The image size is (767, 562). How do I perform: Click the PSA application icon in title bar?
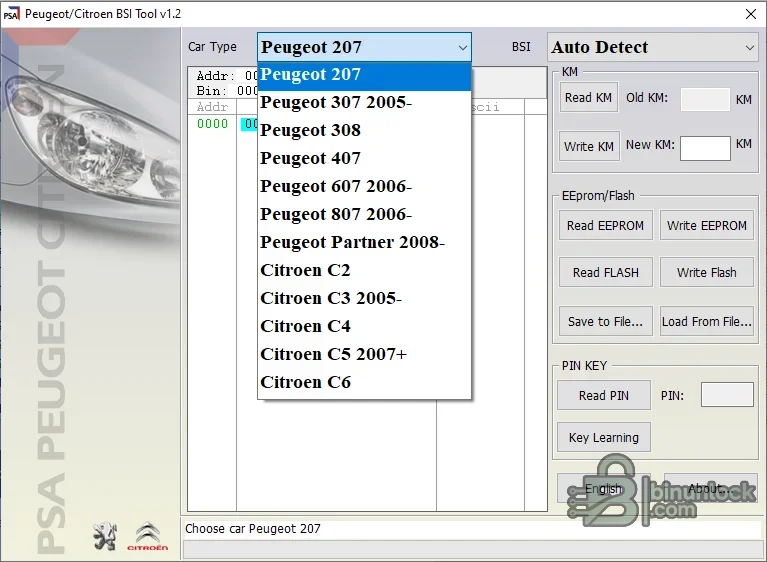click(x=11, y=14)
